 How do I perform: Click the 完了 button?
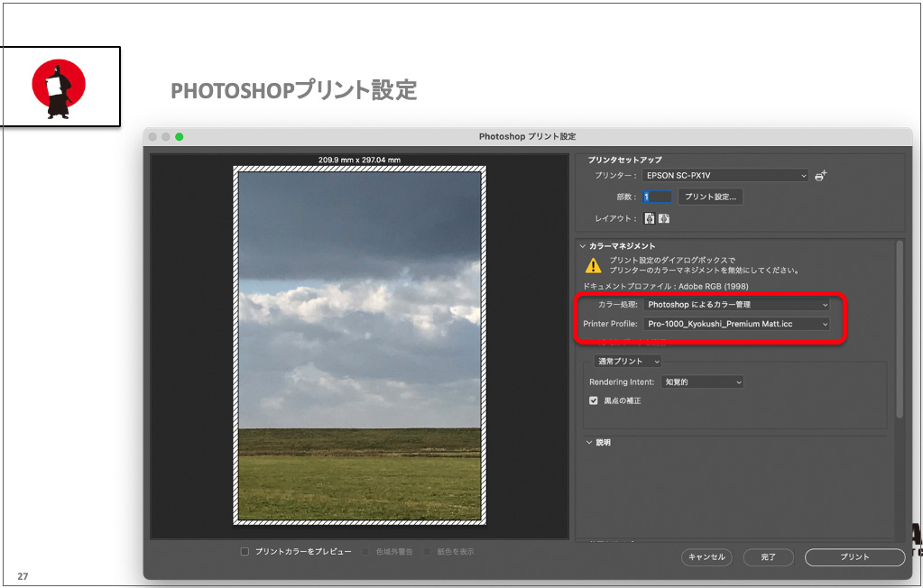(x=768, y=556)
